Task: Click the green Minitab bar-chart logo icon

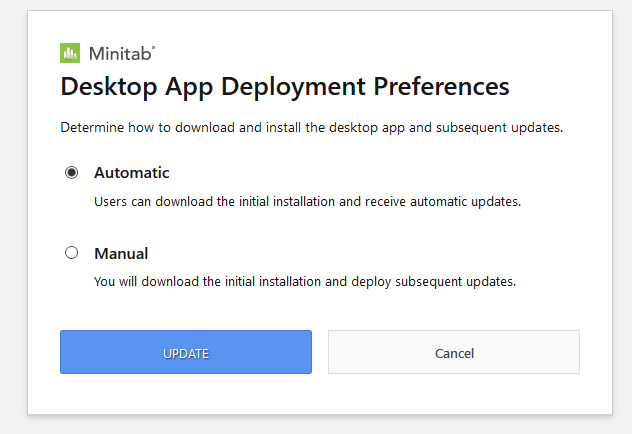Action: [x=70, y=53]
